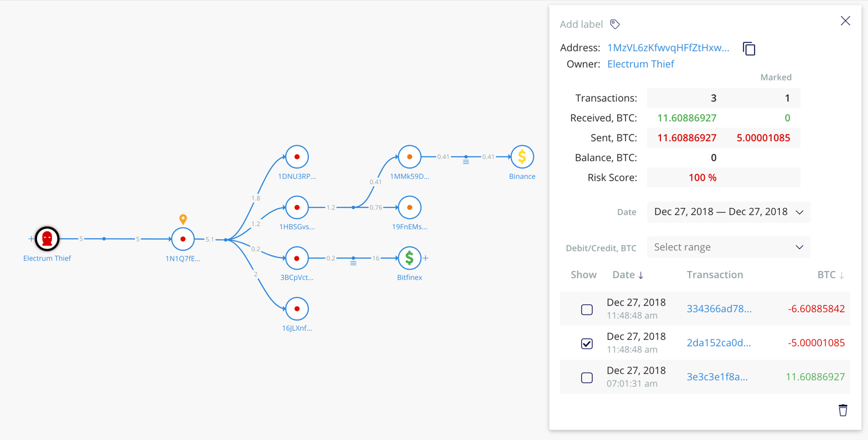
Task: Select the 3BCpVct address node
Action: tap(297, 258)
